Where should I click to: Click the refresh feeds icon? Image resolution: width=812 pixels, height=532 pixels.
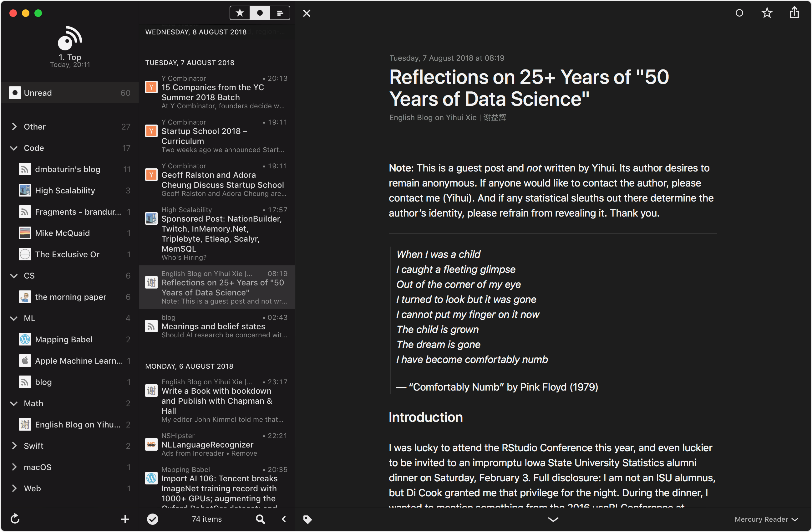point(15,519)
